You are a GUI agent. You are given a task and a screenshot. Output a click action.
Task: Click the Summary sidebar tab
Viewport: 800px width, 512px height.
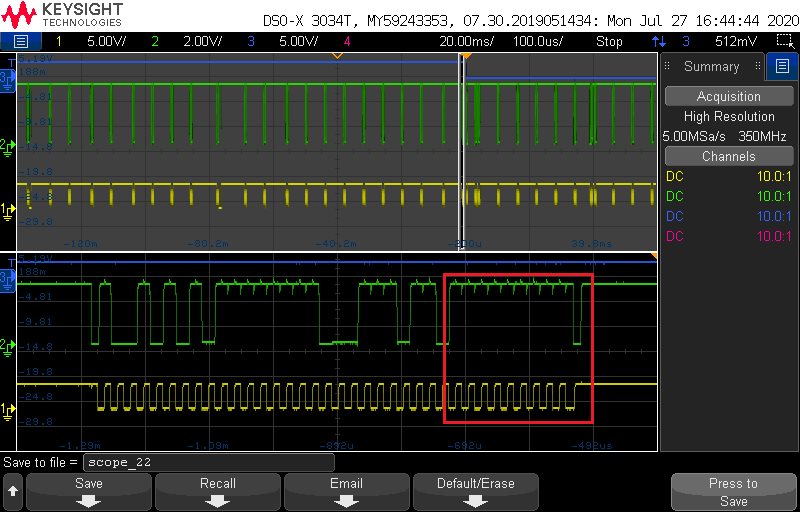pyautogui.click(x=711, y=66)
